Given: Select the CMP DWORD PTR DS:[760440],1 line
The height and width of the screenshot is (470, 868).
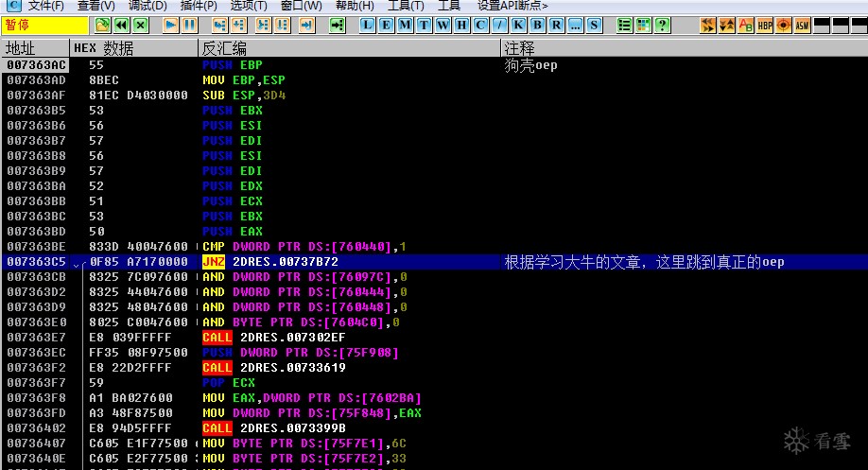Looking at the screenshot, I should click(x=304, y=247).
